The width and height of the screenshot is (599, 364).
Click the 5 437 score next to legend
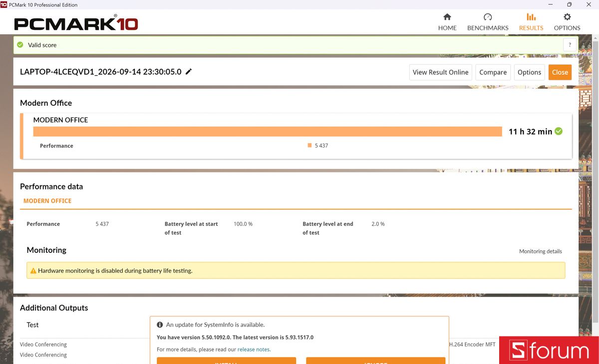coord(321,146)
